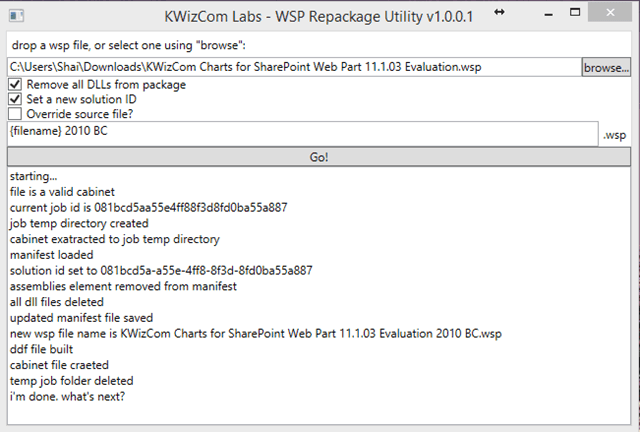Click the browse... button
The image size is (640, 432).
click(606, 67)
